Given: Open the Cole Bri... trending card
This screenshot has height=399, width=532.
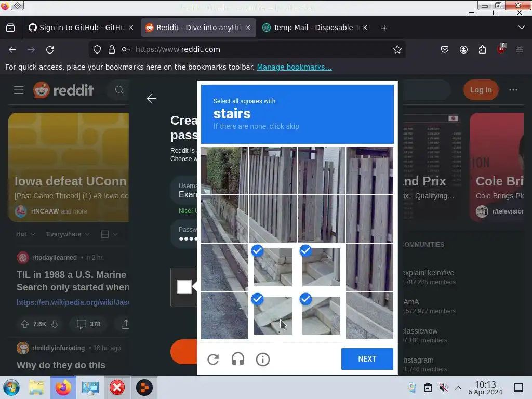Looking at the screenshot, I should point(497,167).
